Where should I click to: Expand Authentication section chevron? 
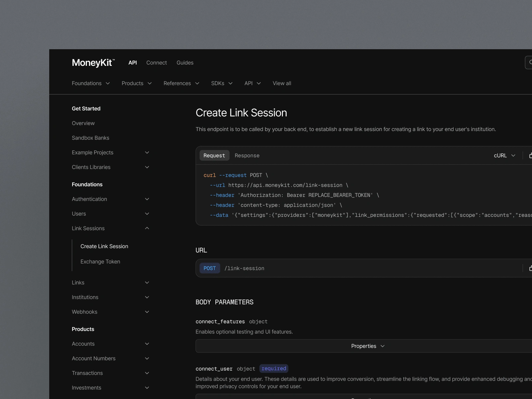click(147, 199)
